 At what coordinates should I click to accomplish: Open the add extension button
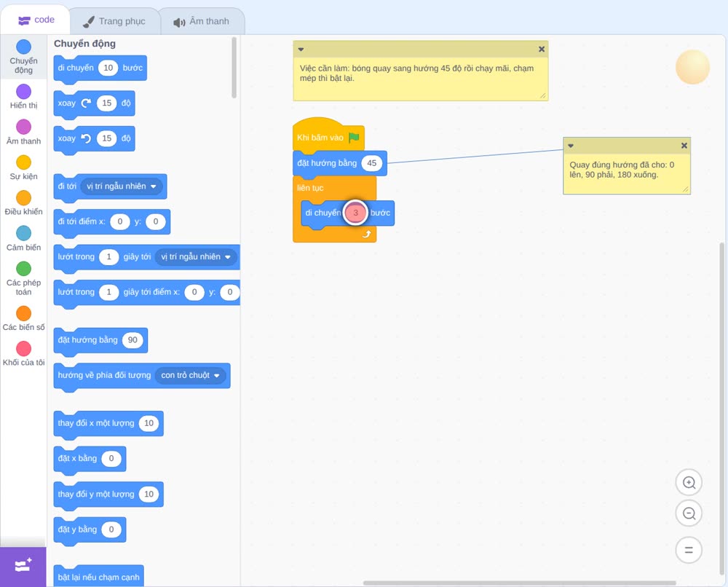pos(23,566)
